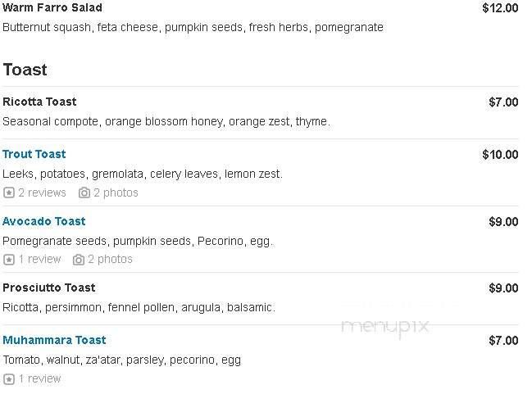Viewport: 532px width, 394px height.
Task: View the 2 photos of Trout Toast
Action: (x=116, y=192)
